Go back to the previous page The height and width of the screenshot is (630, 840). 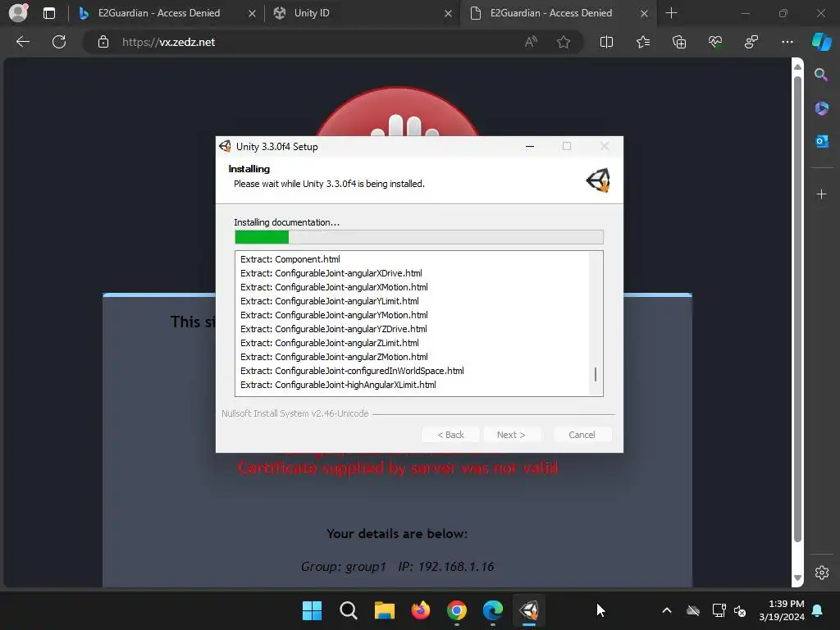[x=23, y=42]
